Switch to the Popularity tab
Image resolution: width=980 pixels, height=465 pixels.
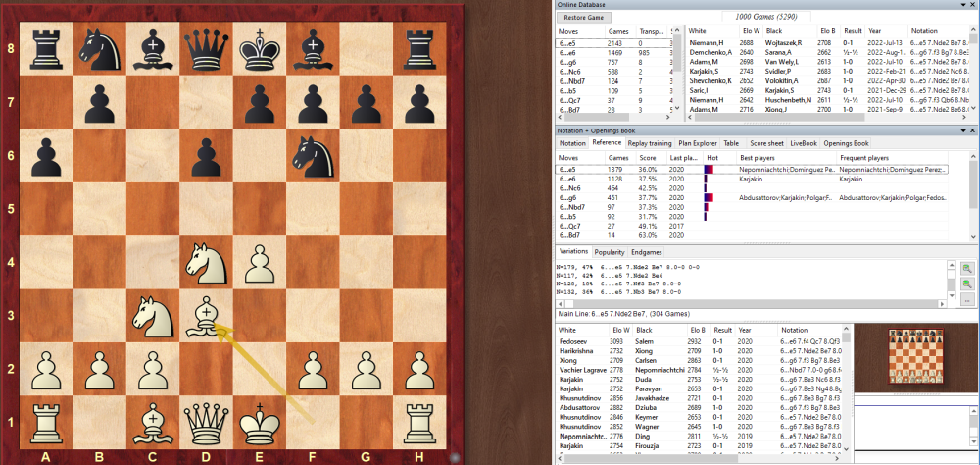click(x=609, y=252)
